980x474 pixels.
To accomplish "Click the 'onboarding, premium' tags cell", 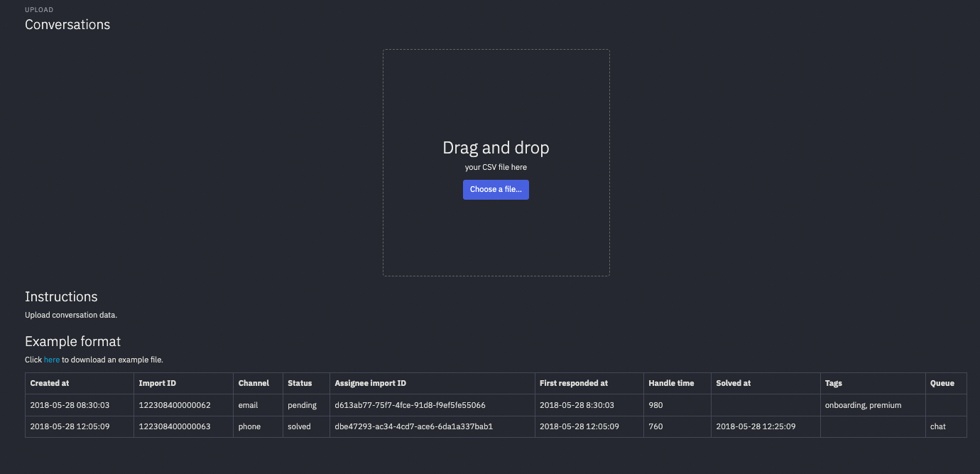I will (873, 405).
